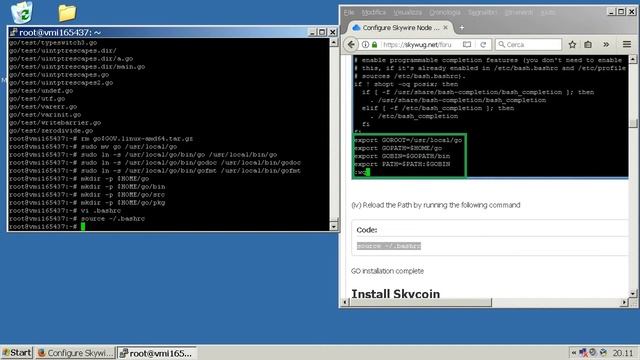Screen dimensions: 640x360
Task: Click terminal line 'go/test/zerodivide.go'
Action: coord(51,131)
